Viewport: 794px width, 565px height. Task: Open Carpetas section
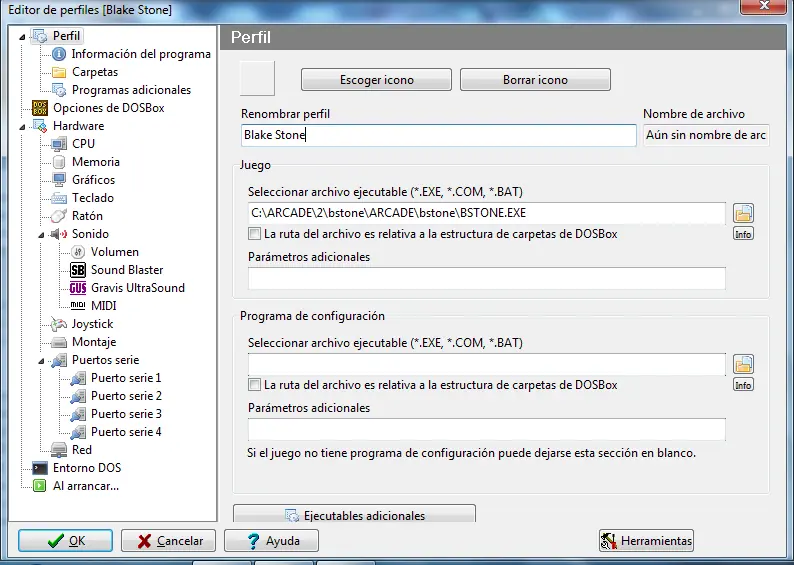(95, 72)
